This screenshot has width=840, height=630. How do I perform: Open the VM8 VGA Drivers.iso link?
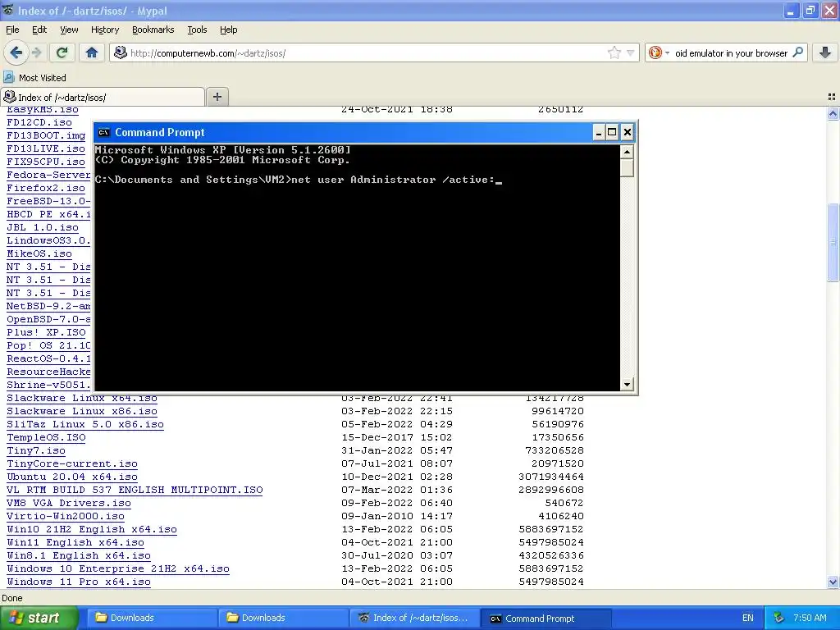click(x=69, y=503)
